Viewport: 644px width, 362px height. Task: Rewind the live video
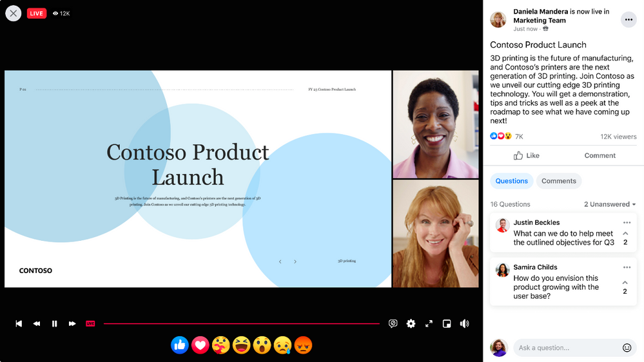(37, 324)
